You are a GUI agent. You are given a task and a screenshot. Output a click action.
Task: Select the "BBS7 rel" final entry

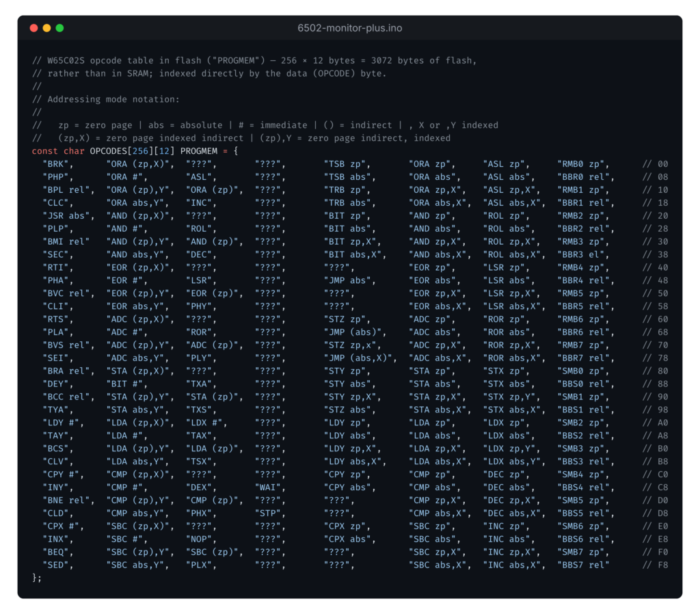click(x=583, y=565)
